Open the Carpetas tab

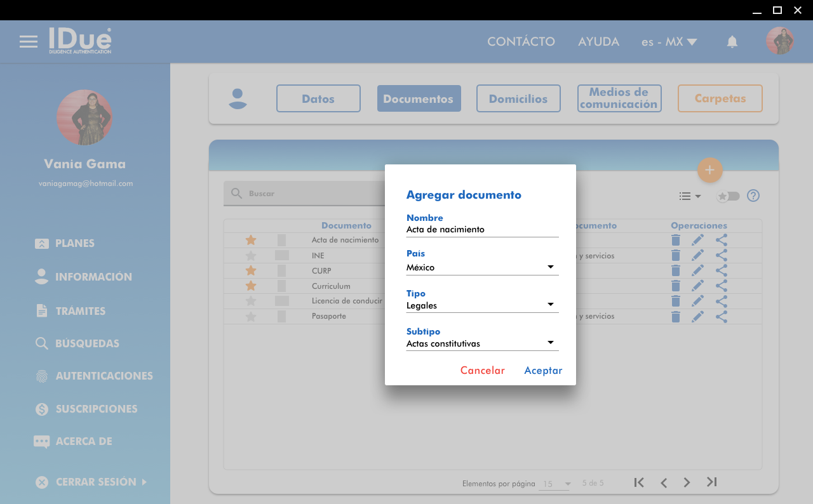(x=720, y=98)
